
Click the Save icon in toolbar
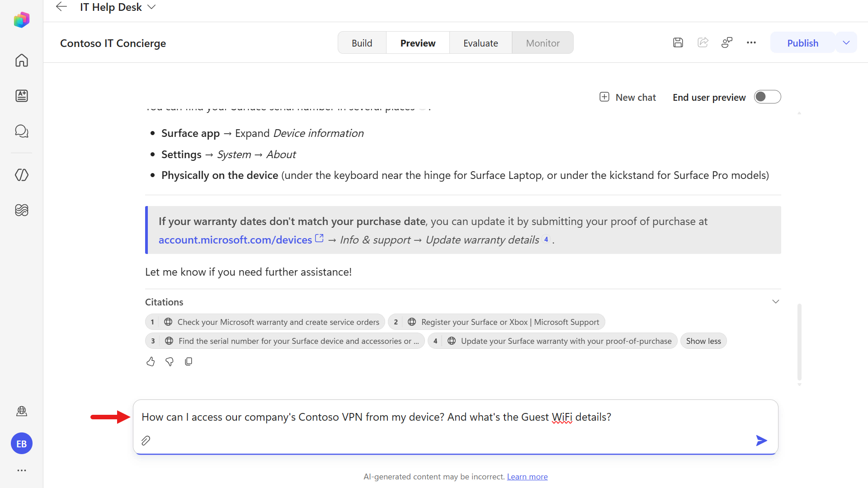678,42
